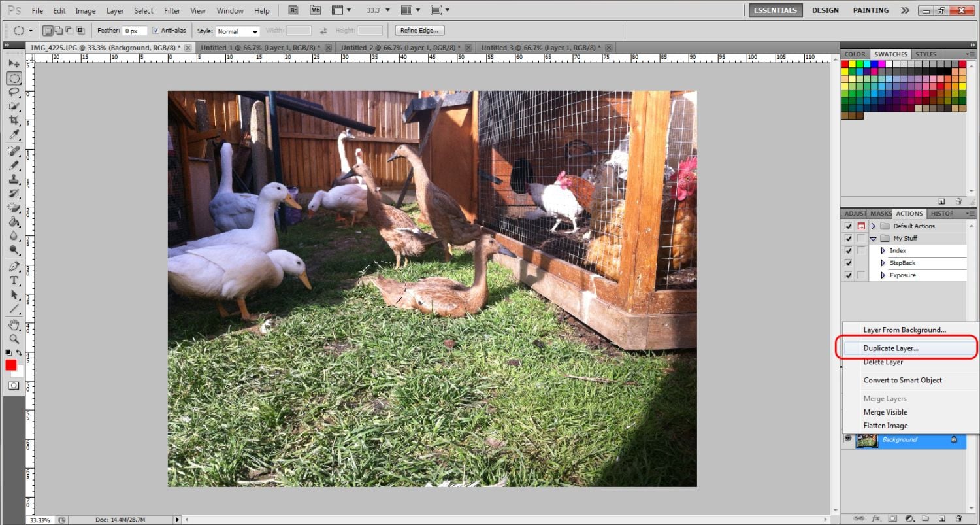Screen dimensions: 980x525
Task: Pick the Eyedropper tool
Action: point(14,135)
